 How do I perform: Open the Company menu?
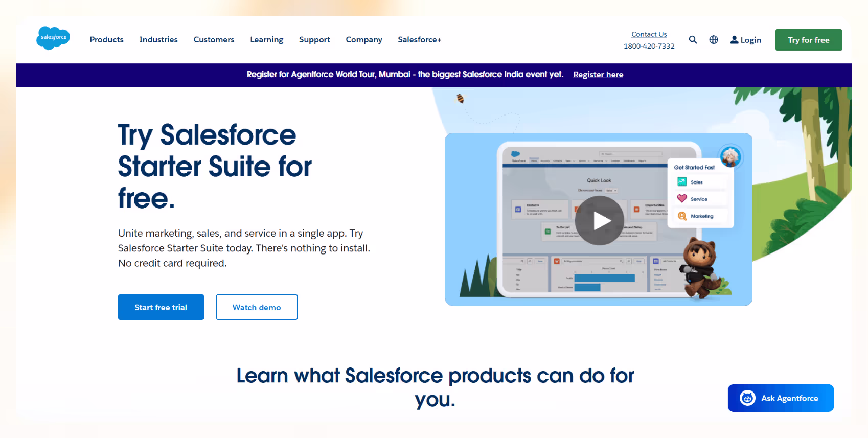click(x=364, y=40)
